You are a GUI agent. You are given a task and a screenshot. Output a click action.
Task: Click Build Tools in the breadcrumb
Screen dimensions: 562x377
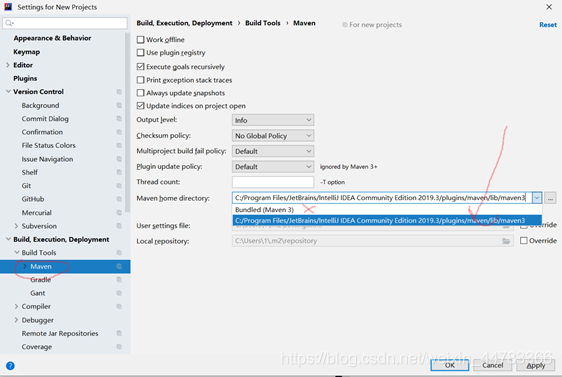tap(263, 23)
